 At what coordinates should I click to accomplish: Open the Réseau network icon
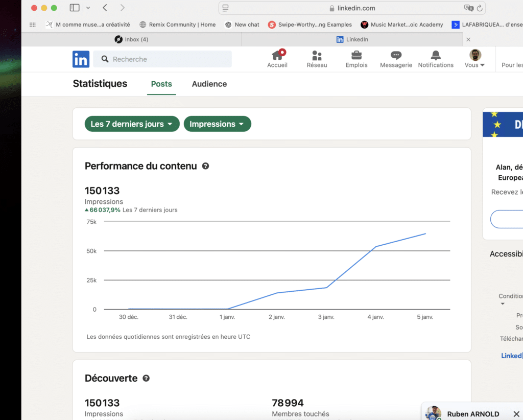(x=317, y=56)
